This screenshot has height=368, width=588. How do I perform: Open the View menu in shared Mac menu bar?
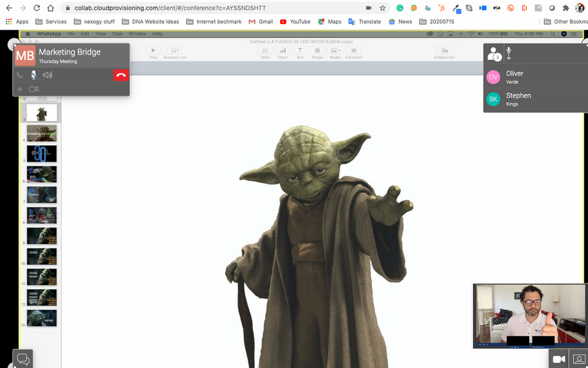[101, 34]
